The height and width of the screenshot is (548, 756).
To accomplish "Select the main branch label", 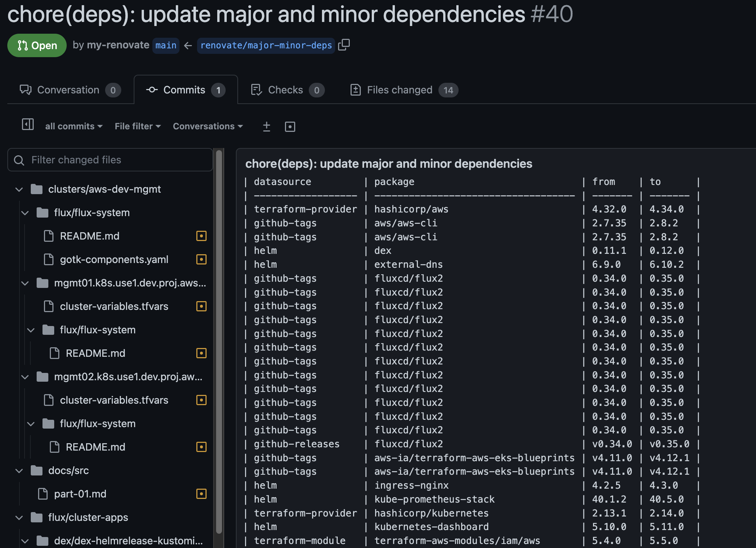I will 166,45.
